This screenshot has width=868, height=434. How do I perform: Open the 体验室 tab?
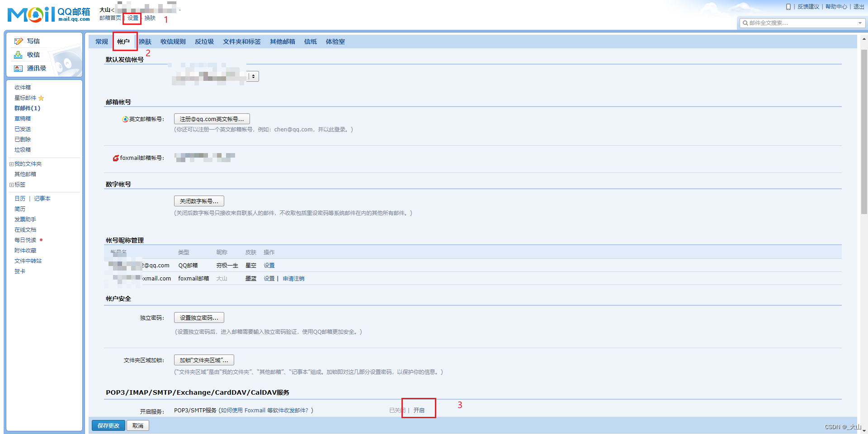[335, 42]
